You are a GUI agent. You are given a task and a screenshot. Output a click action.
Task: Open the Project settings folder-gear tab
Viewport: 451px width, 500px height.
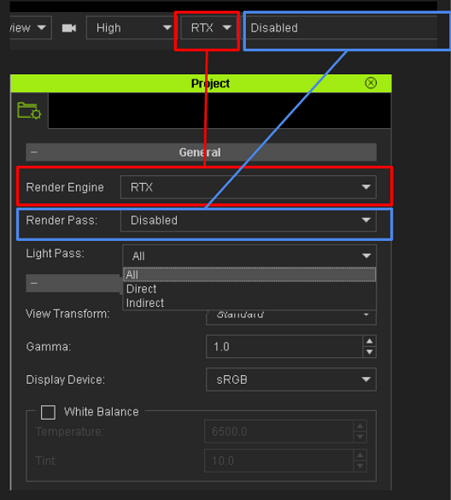coord(29,111)
